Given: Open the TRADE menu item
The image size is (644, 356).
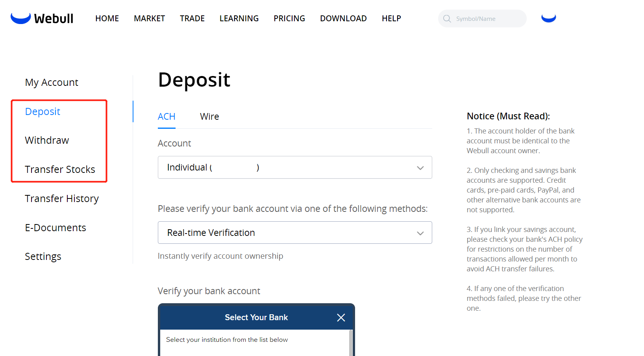Looking at the screenshot, I should 192,19.
